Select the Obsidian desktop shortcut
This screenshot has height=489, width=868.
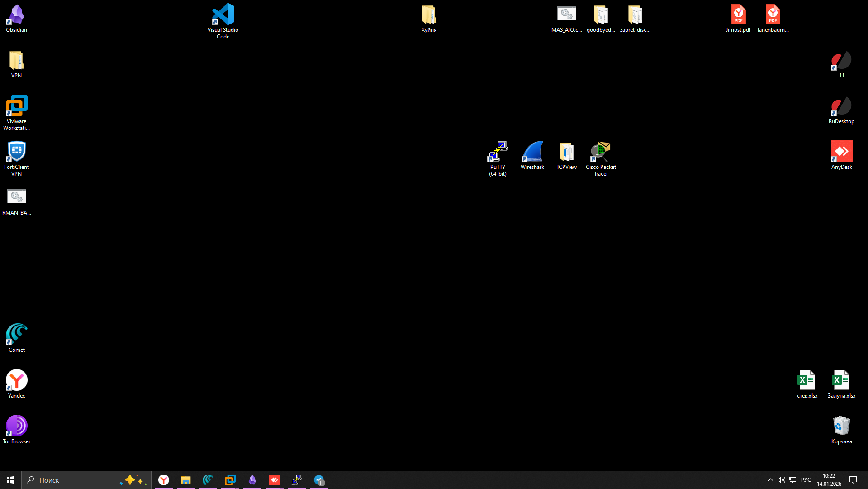(17, 19)
